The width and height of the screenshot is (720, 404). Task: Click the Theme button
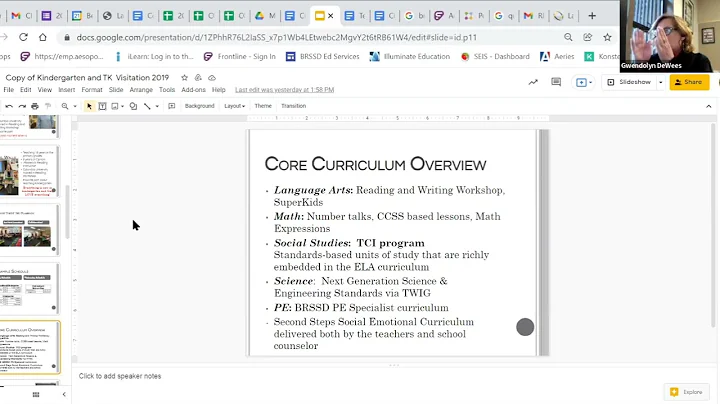(x=263, y=106)
